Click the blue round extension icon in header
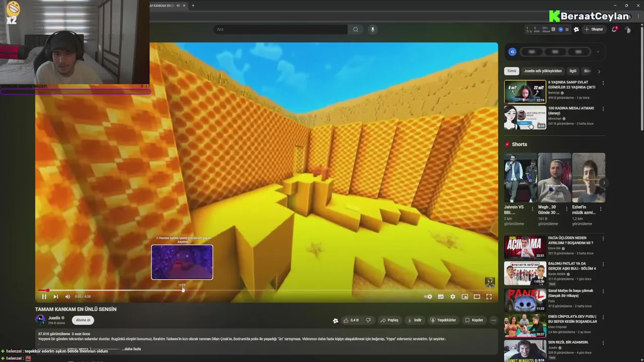644x362 pixels. pos(560,29)
